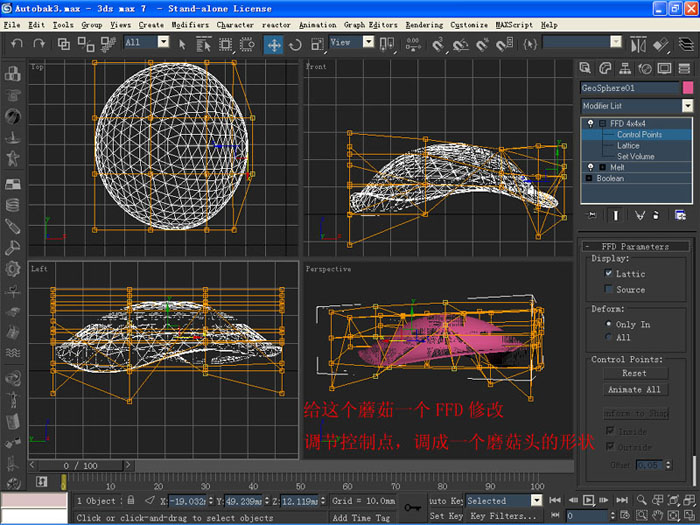The height and width of the screenshot is (525, 700).
Task: Open the MAXScript menu
Action: point(514,25)
